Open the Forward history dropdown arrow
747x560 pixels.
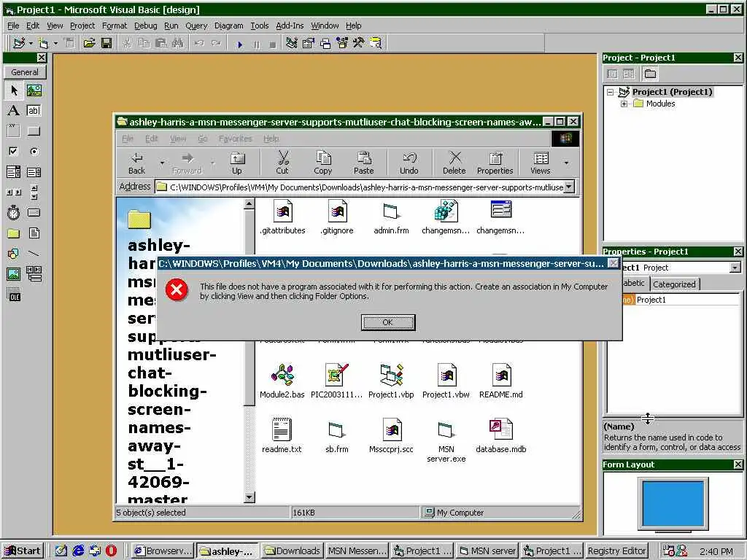tap(212, 163)
